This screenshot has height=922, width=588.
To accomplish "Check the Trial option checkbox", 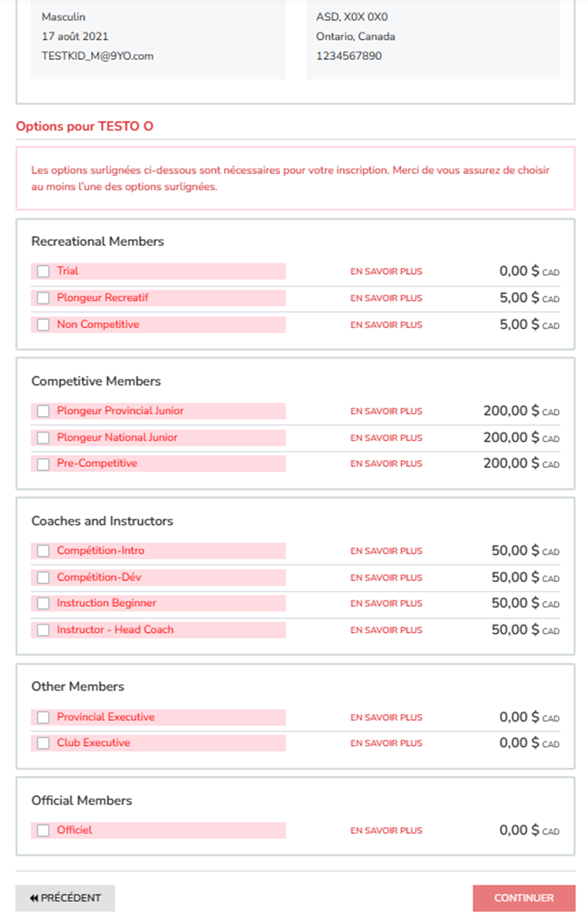I will 43,272.
